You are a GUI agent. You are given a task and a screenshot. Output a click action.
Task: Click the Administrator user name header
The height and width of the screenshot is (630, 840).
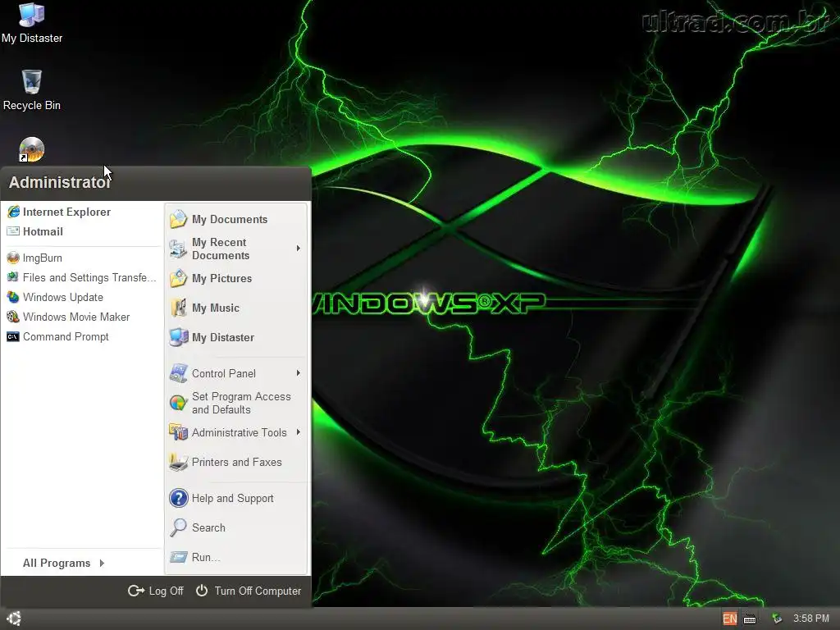(x=60, y=182)
